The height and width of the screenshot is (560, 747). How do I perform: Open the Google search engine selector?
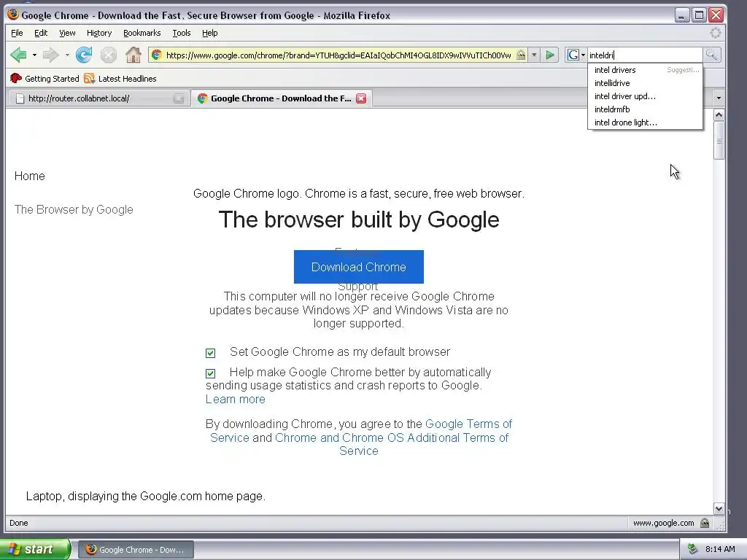pos(576,55)
